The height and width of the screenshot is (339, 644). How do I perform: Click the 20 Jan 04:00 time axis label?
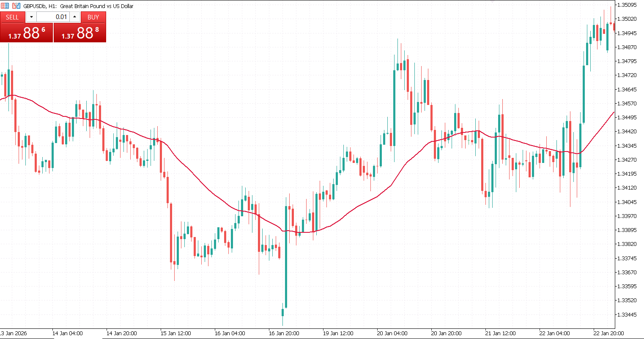click(x=392, y=333)
